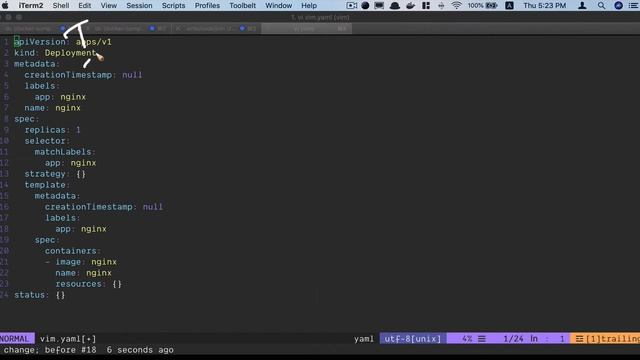
Task: Click the Siri menu bar icon
Action: [x=618, y=5]
